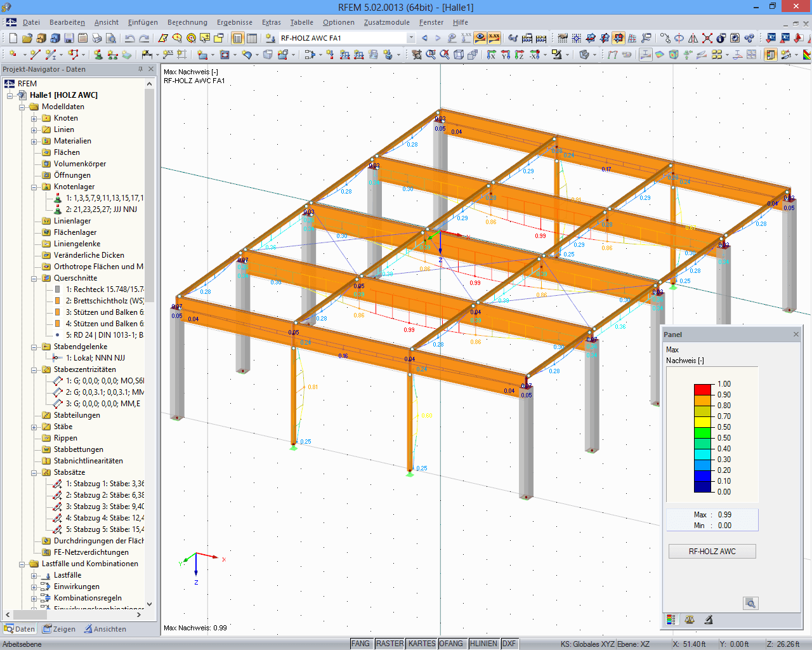The height and width of the screenshot is (650, 812).
Task: Click the magnifier list button in Panel
Action: tap(750, 603)
